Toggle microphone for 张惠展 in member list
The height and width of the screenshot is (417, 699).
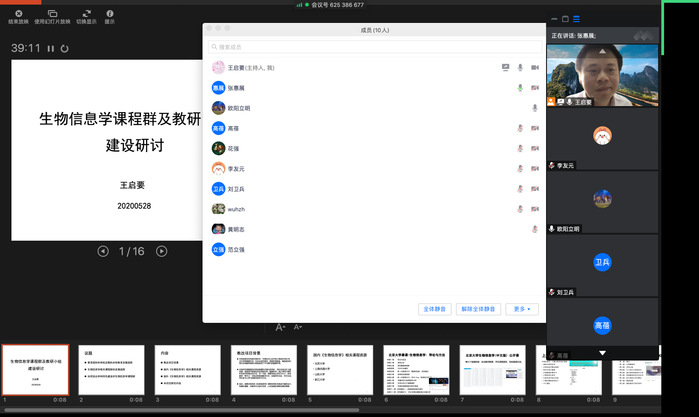coord(520,88)
